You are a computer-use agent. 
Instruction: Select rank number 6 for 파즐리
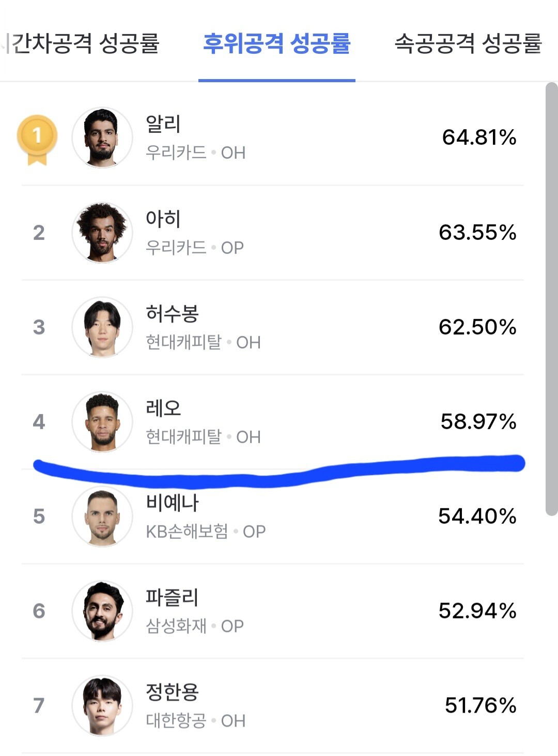(x=39, y=611)
